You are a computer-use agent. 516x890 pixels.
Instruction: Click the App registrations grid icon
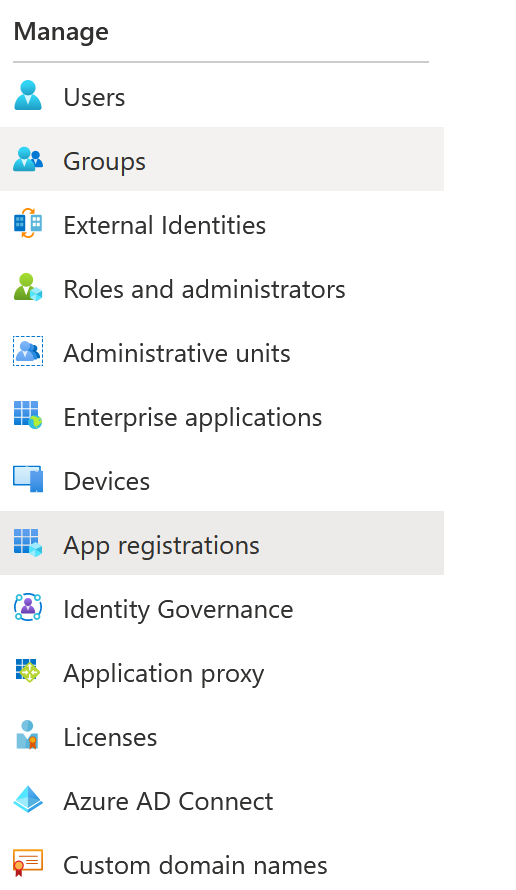(28, 543)
